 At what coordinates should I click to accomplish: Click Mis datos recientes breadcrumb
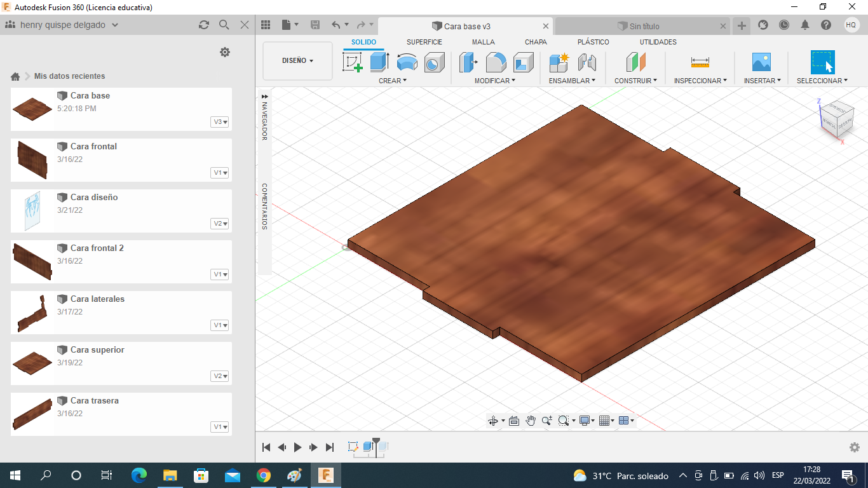coord(70,76)
